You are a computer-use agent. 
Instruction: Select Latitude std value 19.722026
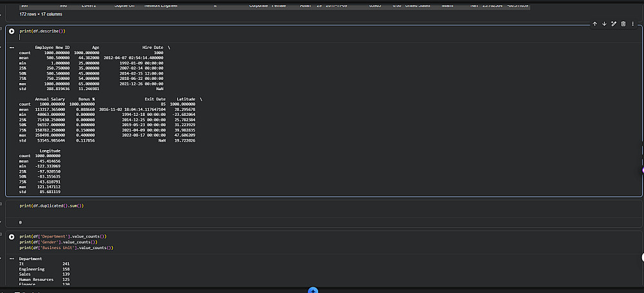pos(185,140)
